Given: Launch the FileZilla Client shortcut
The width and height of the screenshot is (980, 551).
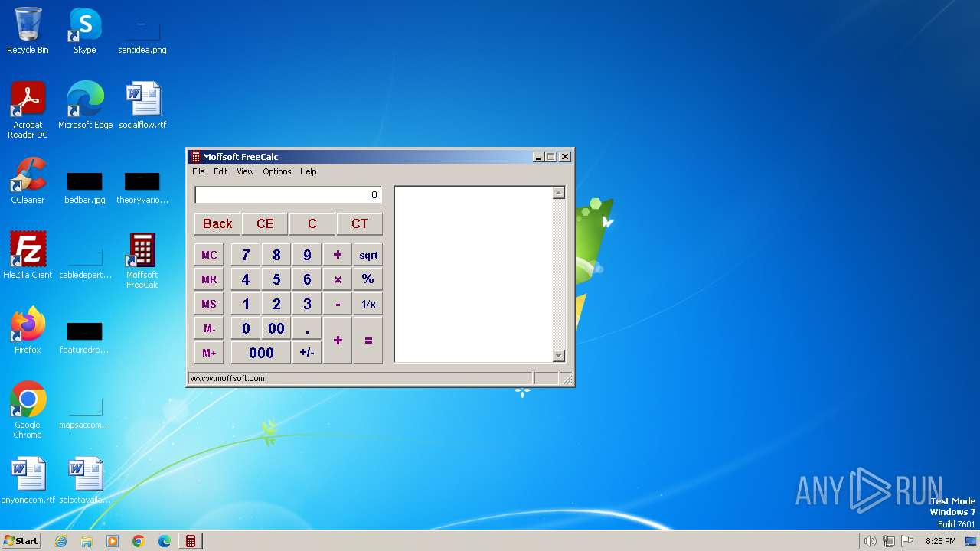Looking at the screenshot, I should [x=28, y=256].
